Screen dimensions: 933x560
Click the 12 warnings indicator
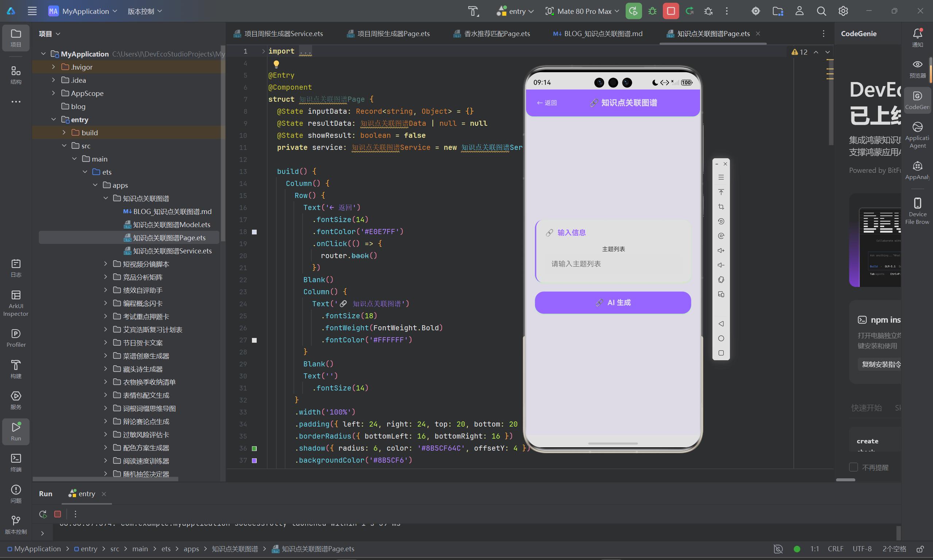click(800, 52)
